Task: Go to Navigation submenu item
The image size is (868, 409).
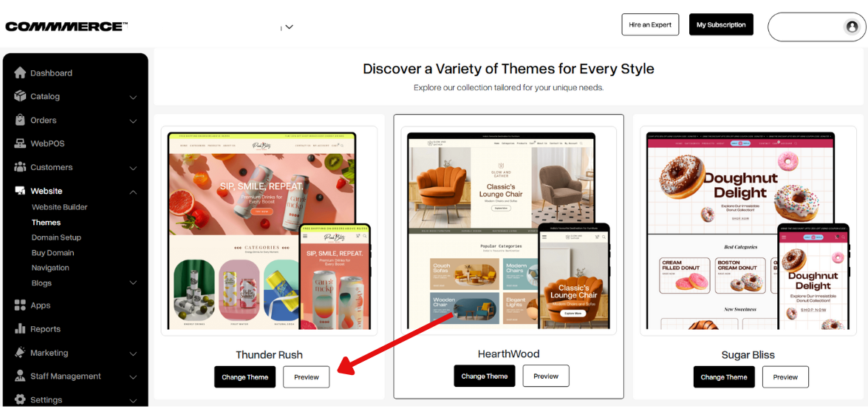Action: click(x=50, y=268)
